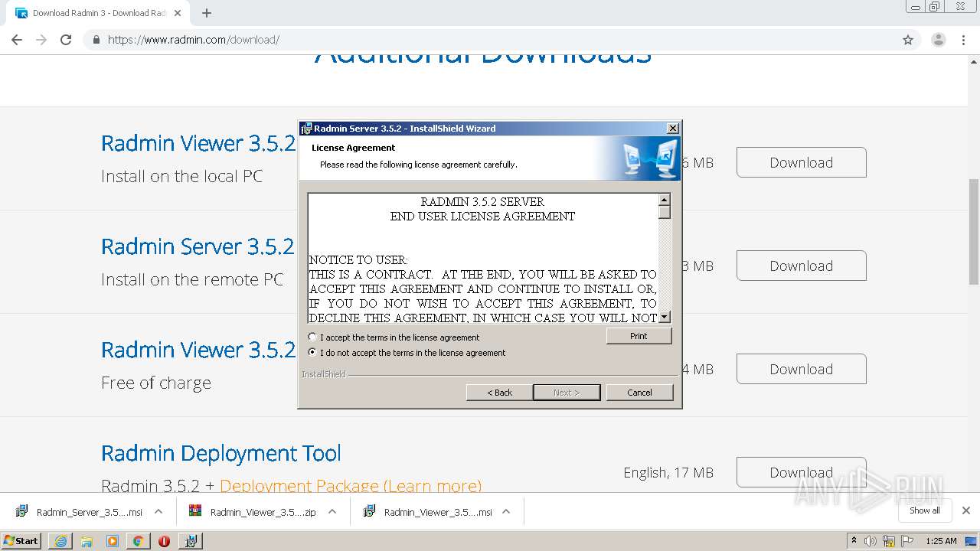The height and width of the screenshot is (551, 980).
Task: Open the Chrome three-dot menu
Action: (964, 40)
